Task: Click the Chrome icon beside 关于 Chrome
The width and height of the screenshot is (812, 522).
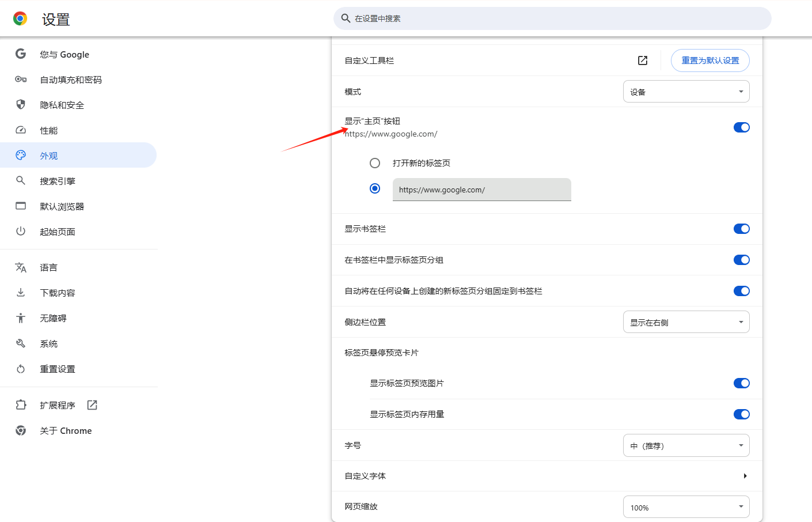Action: (21, 430)
